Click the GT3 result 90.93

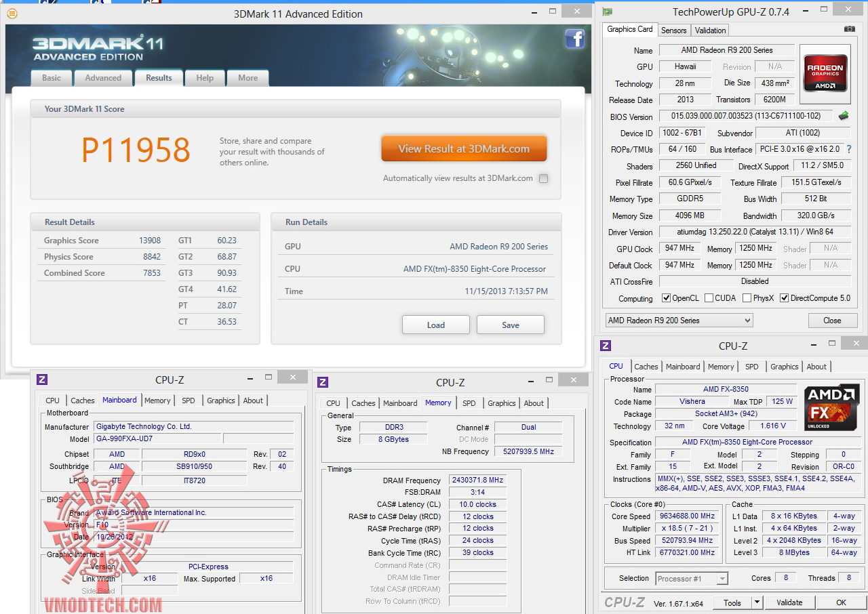coord(226,273)
